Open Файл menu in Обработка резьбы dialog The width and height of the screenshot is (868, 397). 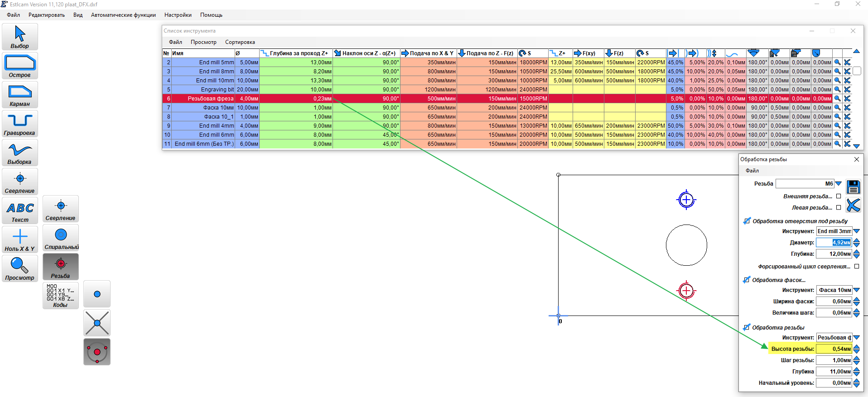pos(752,171)
